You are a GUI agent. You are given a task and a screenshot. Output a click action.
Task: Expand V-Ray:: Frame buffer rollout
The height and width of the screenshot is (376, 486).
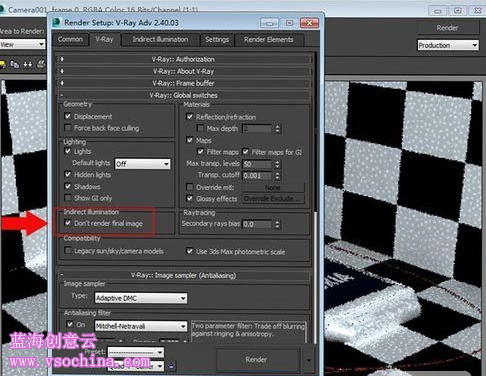tap(183, 83)
